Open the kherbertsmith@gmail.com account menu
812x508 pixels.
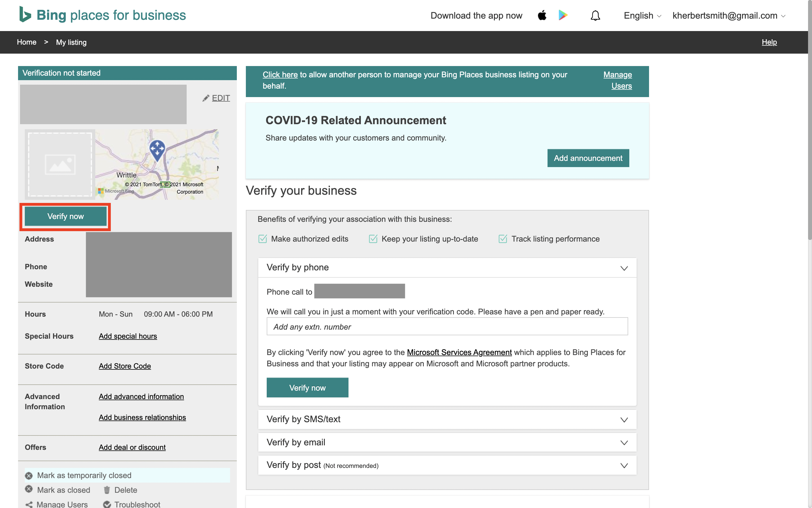coord(729,16)
